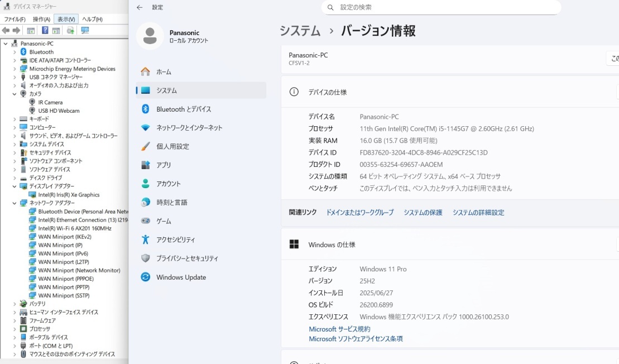Select the ヒューマン インターフェイス デバイス category
Screen dimensions: 619x364
tap(63, 312)
